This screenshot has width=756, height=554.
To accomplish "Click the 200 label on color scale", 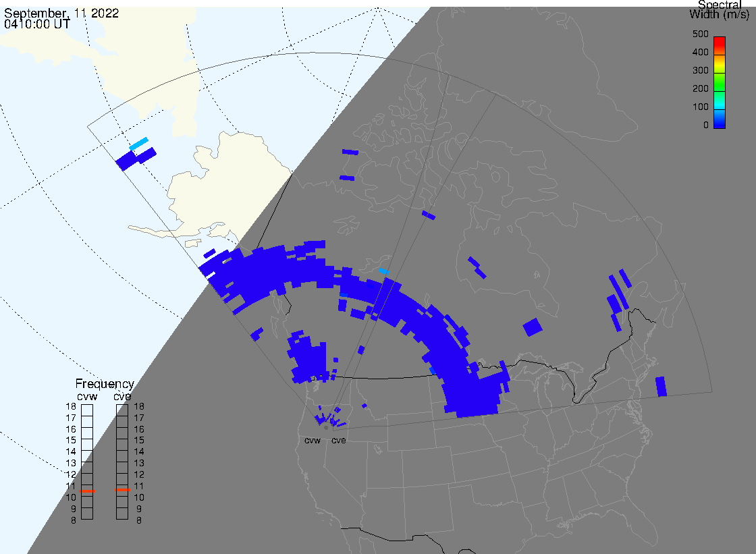I will (701, 88).
